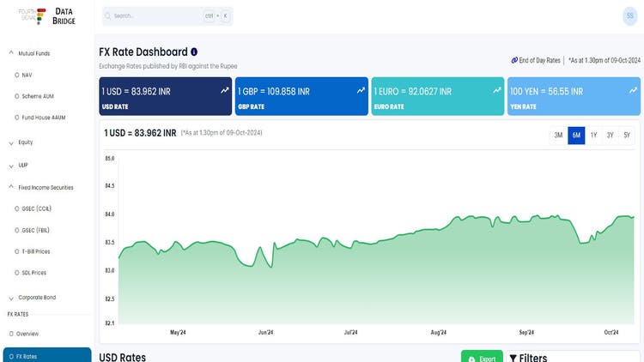Open the SS user avatar

click(x=629, y=16)
